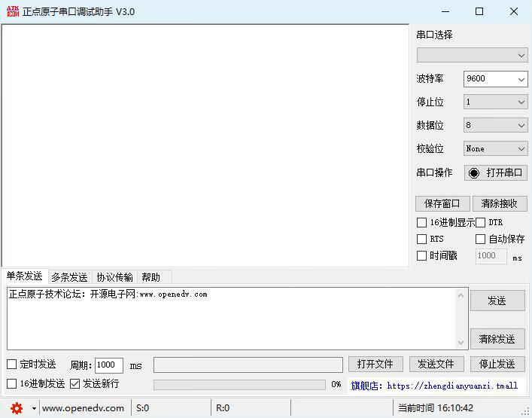
Task: Uncheck the 发送新行 checkbox
Action: [74, 383]
